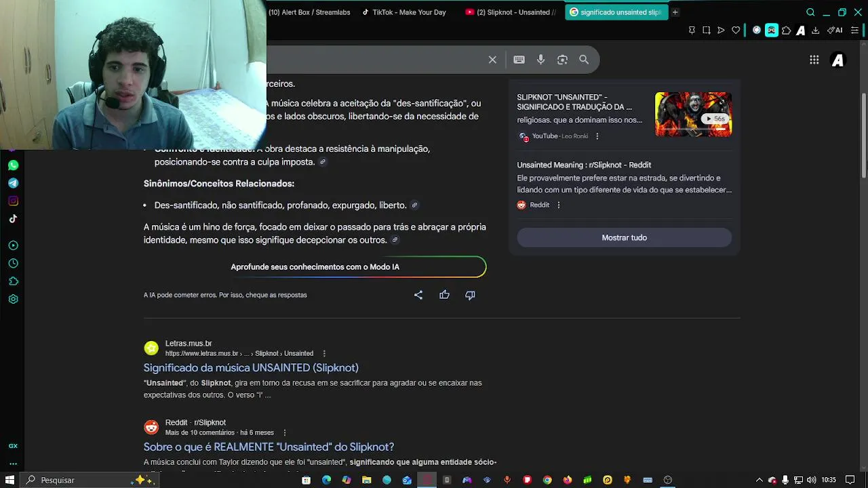Start voice search with the microphone icon
This screenshot has width=868, height=488.
point(540,60)
